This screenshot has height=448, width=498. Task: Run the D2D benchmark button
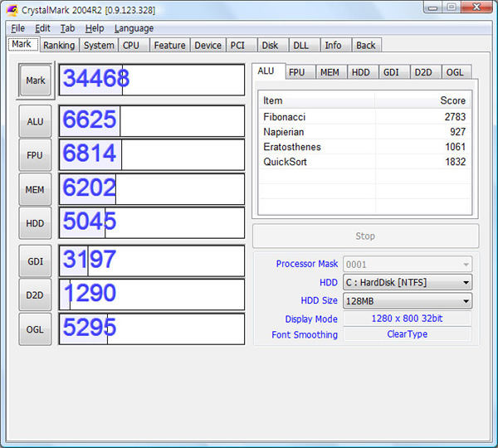pyautogui.click(x=35, y=295)
